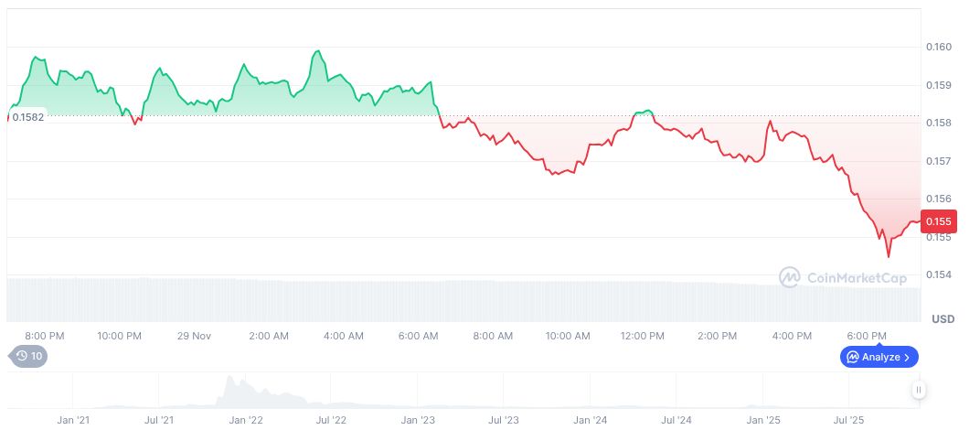Screen dimensions: 980x430
Task: Select Jan '21 in the range navigator
Action: pyautogui.click(x=73, y=420)
